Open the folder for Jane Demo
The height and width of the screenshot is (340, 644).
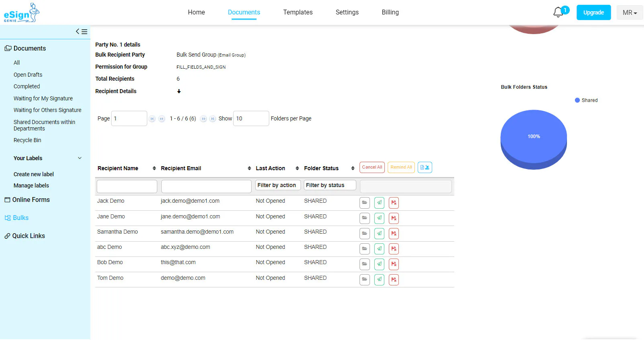pyautogui.click(x=364, y=218)
